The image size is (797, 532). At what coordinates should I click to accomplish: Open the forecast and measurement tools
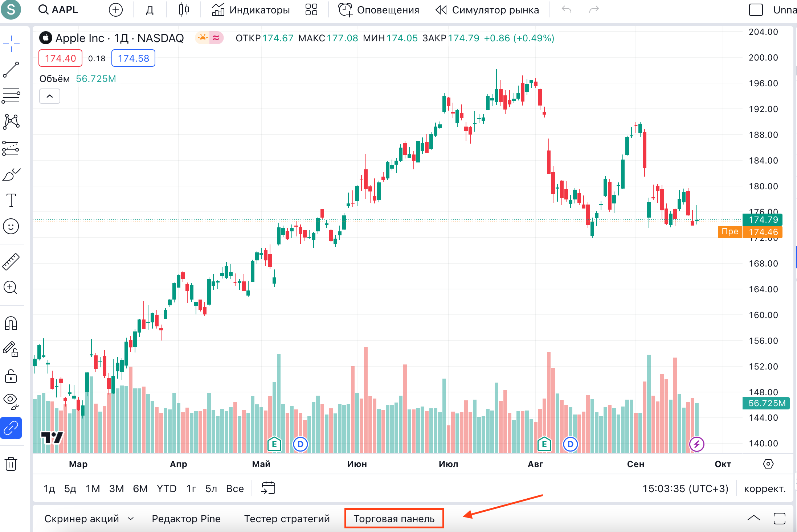tap(11, 148)
